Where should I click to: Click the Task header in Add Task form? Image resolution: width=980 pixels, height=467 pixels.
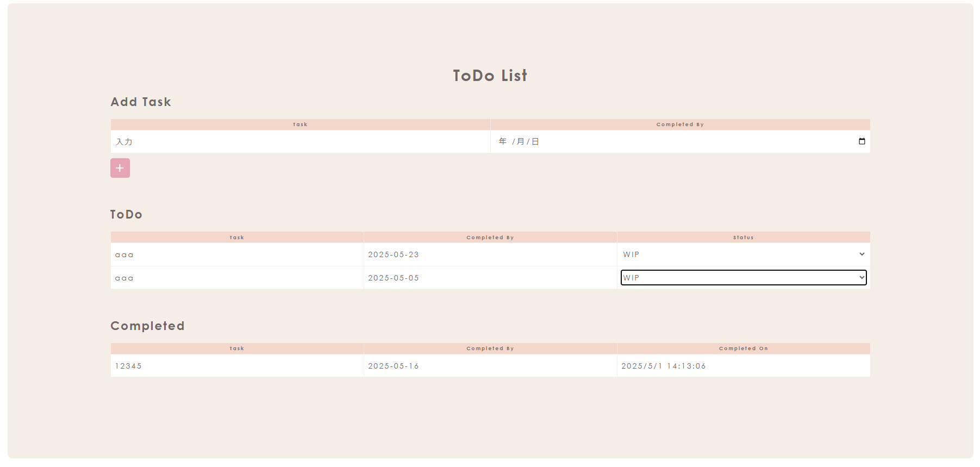301,124
